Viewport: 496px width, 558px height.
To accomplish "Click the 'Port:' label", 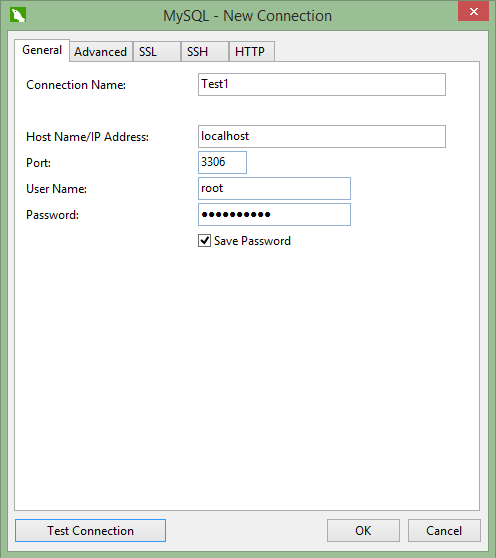I will [38, 163].
